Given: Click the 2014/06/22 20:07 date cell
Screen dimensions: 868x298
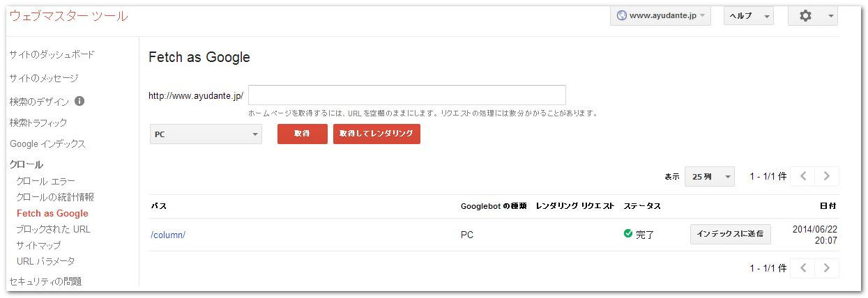Looking at the screenshot, I should tap(815, 235).
